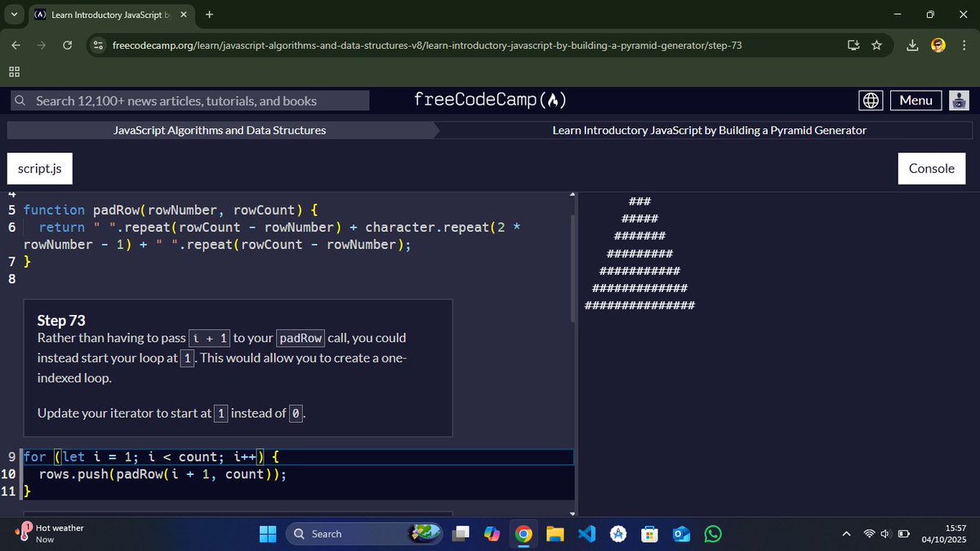Click the Step 73 heading

click(x=61, y=320)
